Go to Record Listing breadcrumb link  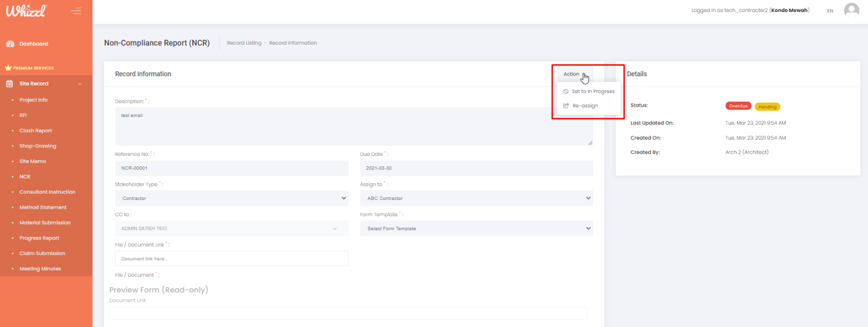click(244, 43)
